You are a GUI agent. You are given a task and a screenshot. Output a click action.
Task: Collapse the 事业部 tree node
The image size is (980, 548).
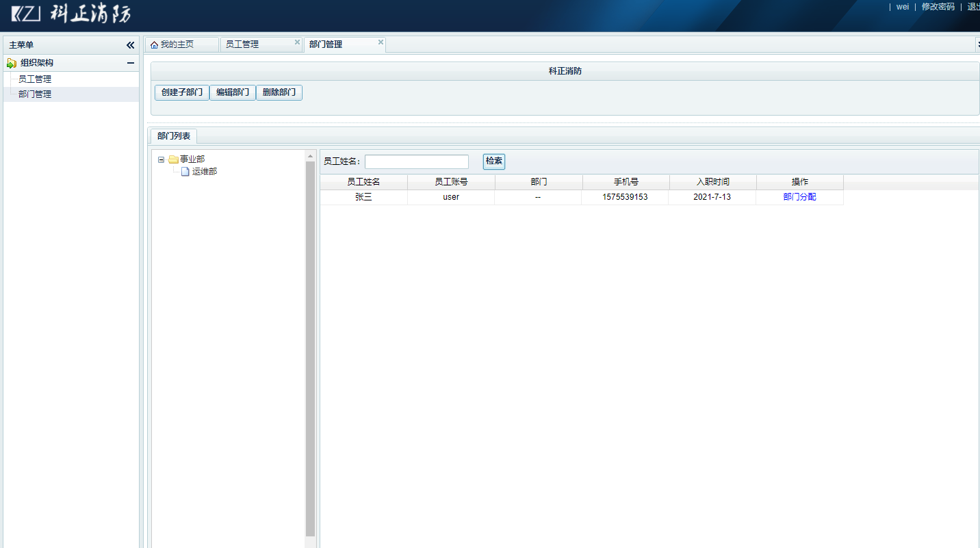161,159
